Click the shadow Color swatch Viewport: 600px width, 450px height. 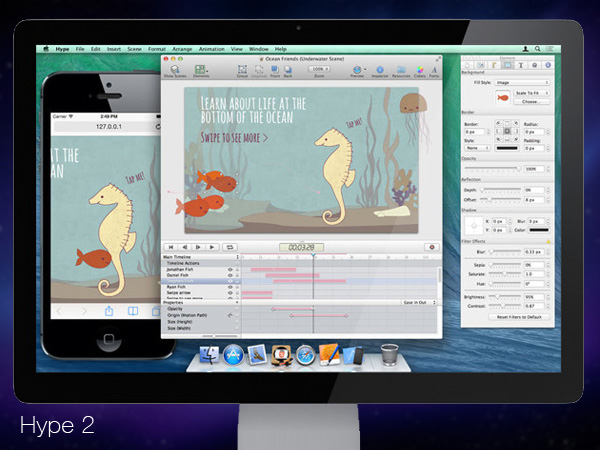click(x=539, y=230)
